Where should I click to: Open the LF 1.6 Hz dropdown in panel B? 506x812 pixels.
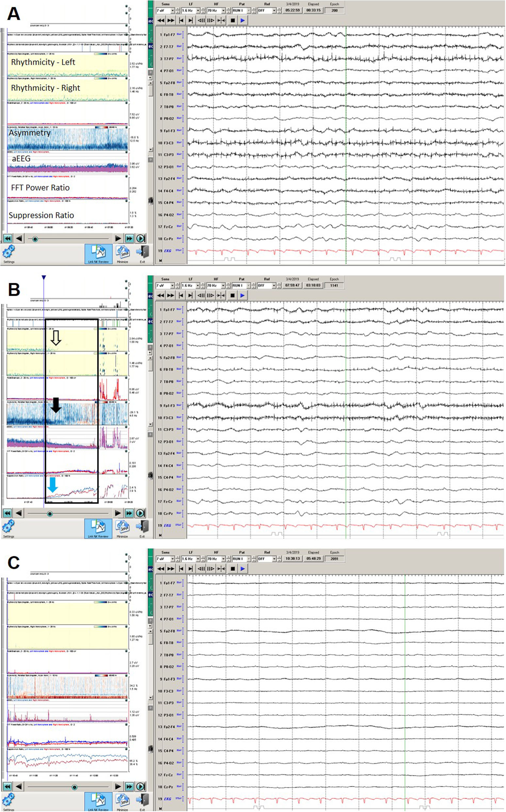[198, 286]
